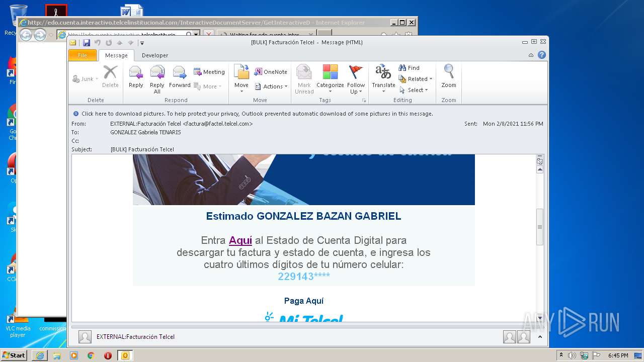Open the Follow Up flag menu

(x=356, y=79)
